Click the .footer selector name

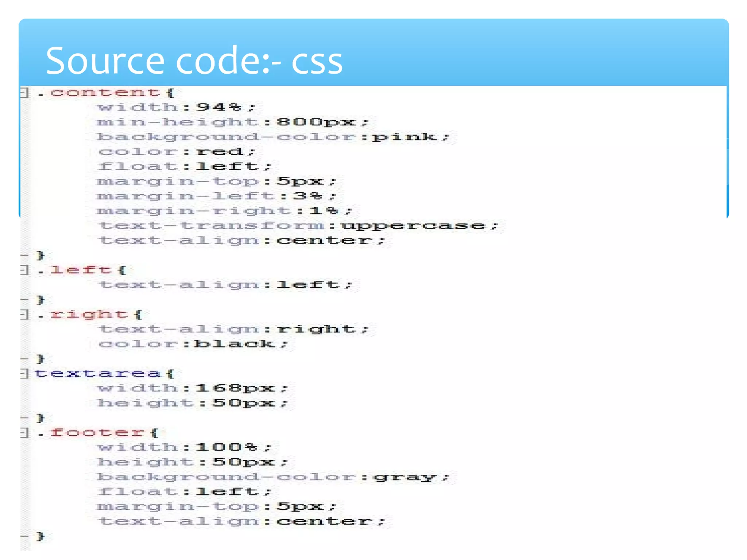click(x=97, y=433)
